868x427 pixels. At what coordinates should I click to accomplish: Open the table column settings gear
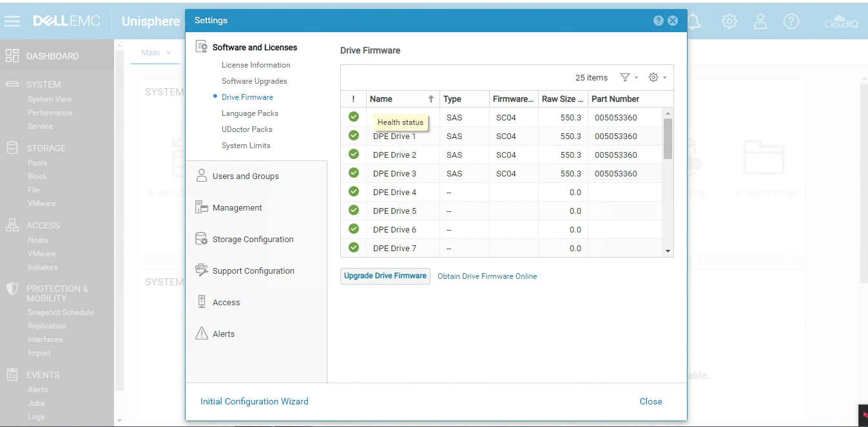[653, 77]
